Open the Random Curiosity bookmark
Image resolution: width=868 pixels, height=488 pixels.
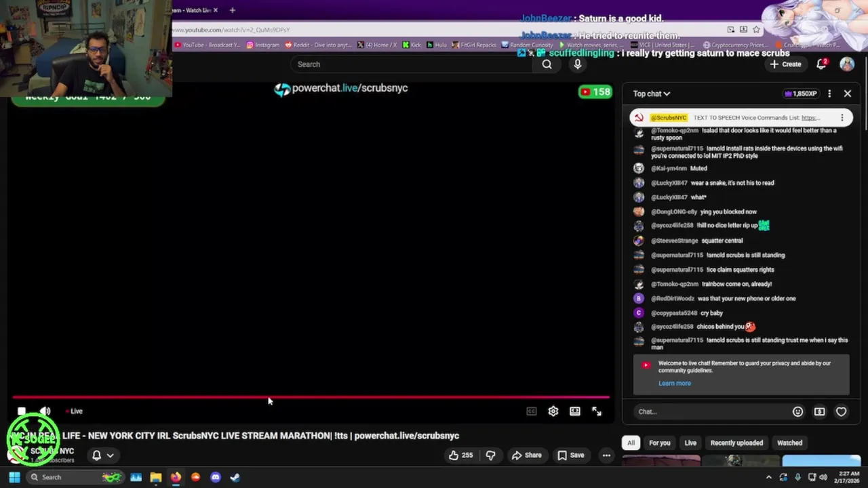[x=527, y=45]
